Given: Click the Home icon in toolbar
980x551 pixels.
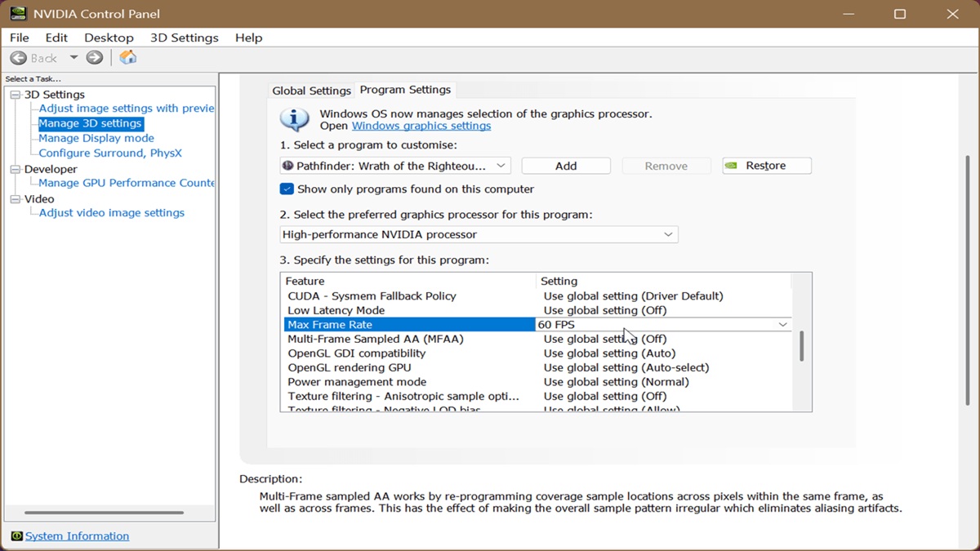Looking at the screenshot, I should click(128, 57).
